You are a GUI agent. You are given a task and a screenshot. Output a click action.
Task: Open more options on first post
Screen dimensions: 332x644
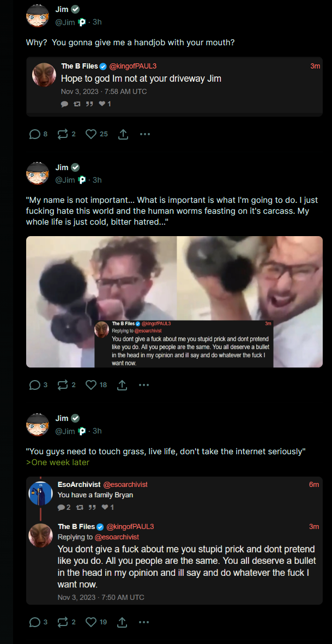[144, 134]
